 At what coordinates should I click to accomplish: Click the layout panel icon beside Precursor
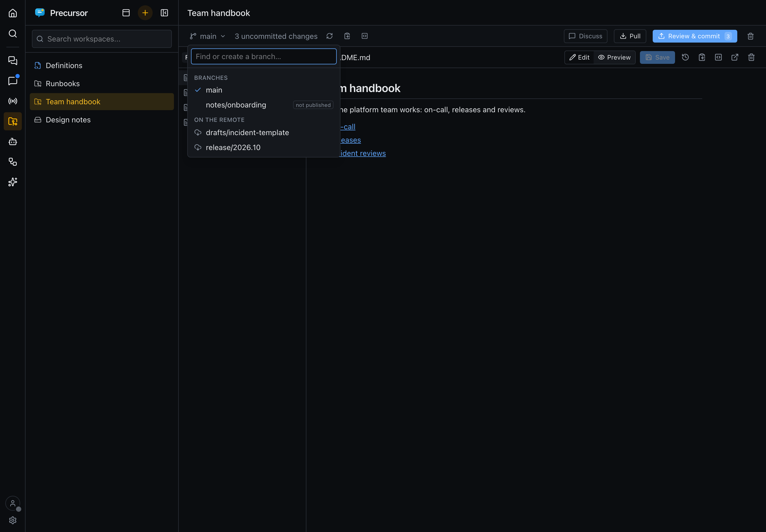click(126, 13)
